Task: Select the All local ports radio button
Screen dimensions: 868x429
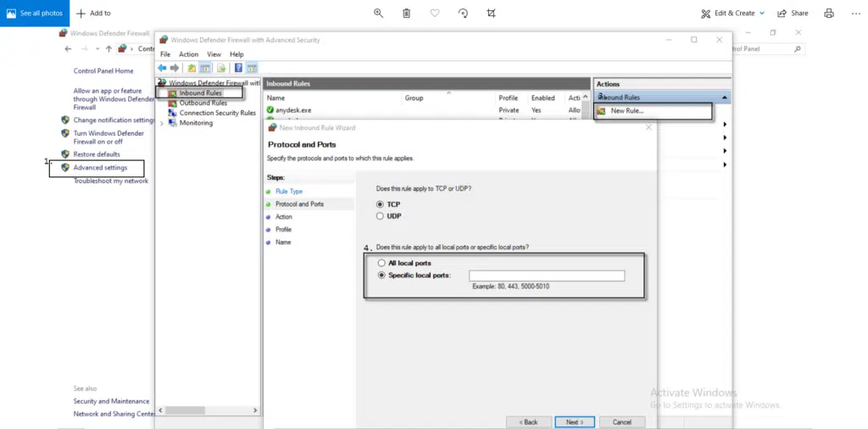Action: 381,263
